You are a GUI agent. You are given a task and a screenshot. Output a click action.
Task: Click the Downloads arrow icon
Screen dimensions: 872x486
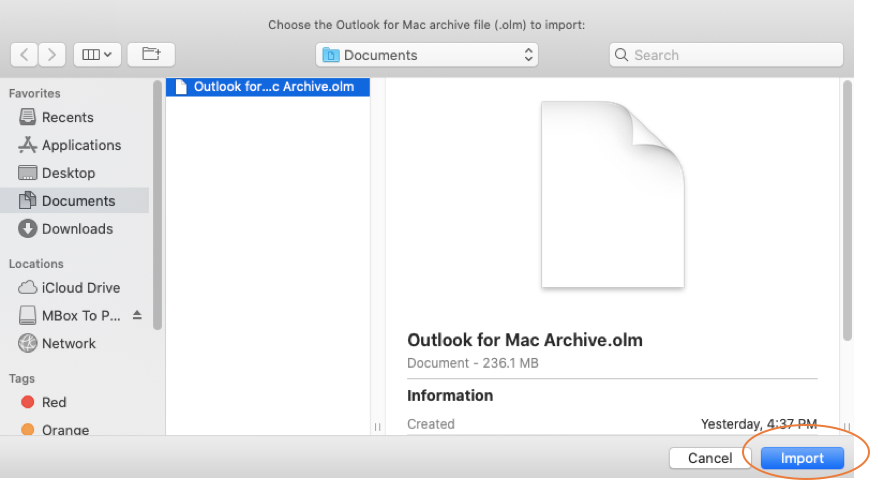point(27,229)
